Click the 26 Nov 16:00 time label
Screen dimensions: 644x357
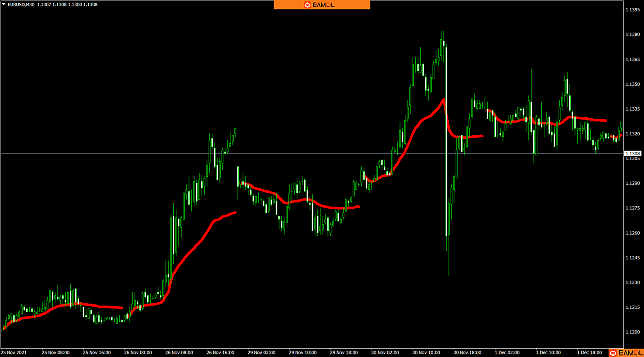click(220, 353)
